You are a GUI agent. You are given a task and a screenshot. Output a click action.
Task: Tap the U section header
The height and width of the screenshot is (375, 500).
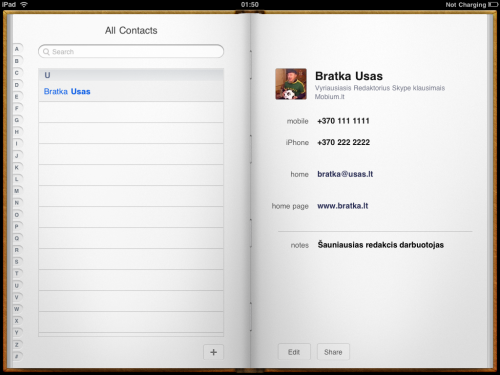131,75
